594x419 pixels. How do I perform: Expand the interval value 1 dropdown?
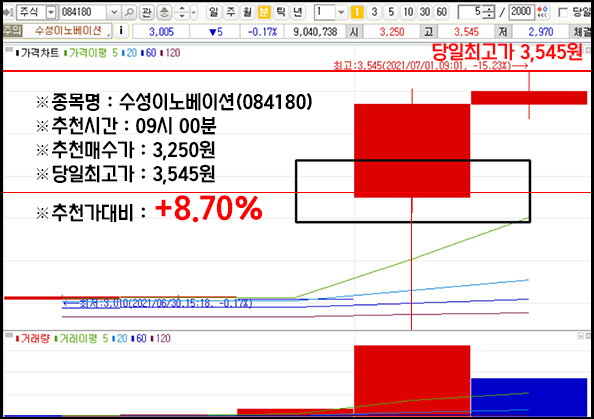tap(341, 13)
